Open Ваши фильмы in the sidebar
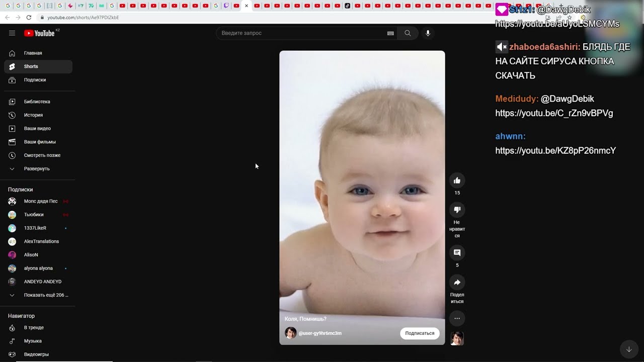Viewport: 644px width, 362px height. point(38,142)
